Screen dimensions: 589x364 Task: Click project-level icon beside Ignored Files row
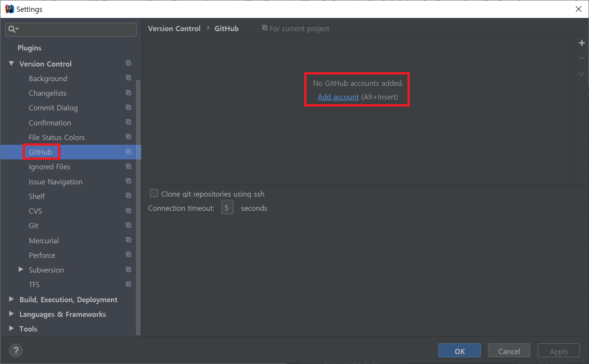click(128, 166)
